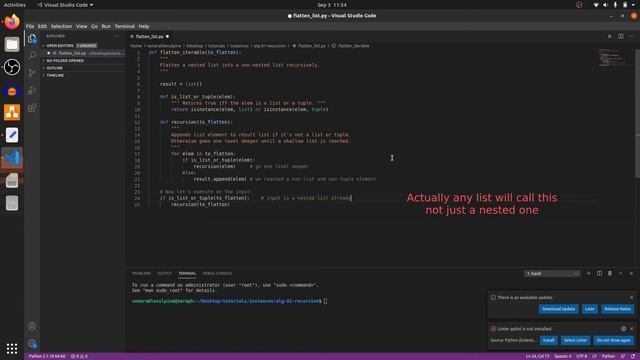Open editor More Actions ellipsis

click(631, 36)
